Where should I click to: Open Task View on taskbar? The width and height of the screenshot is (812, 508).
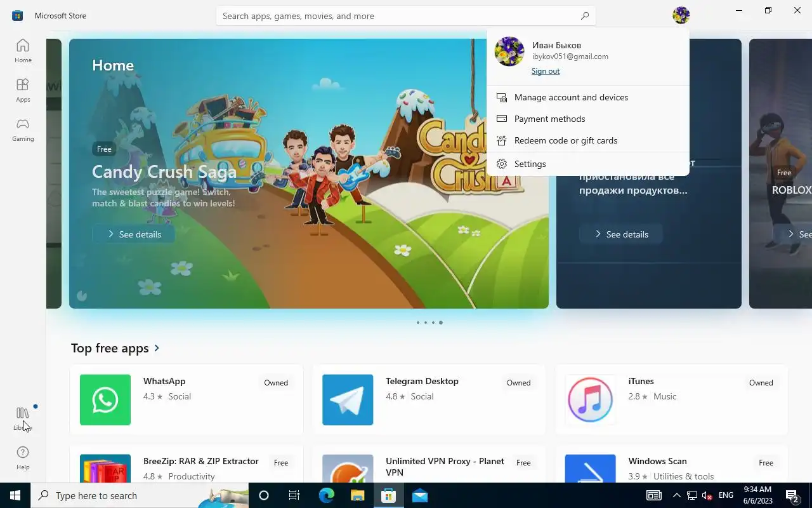pos(294,495)
